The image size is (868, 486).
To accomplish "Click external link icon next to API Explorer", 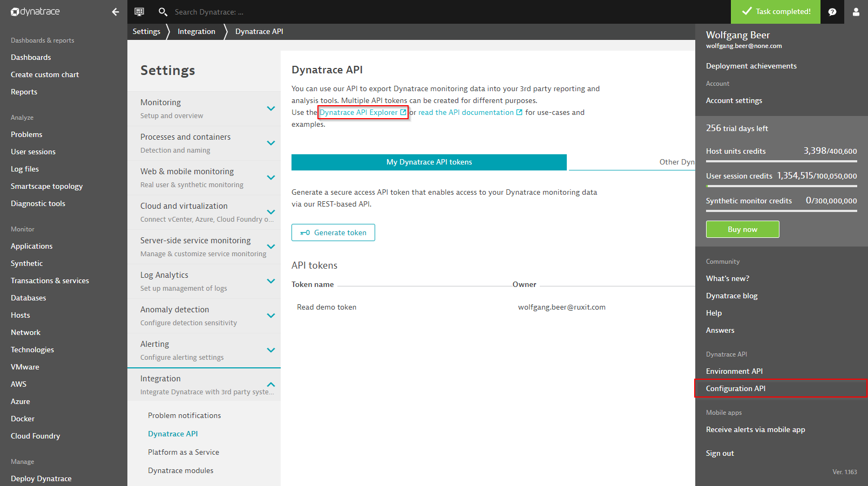I will click(403, 112).
